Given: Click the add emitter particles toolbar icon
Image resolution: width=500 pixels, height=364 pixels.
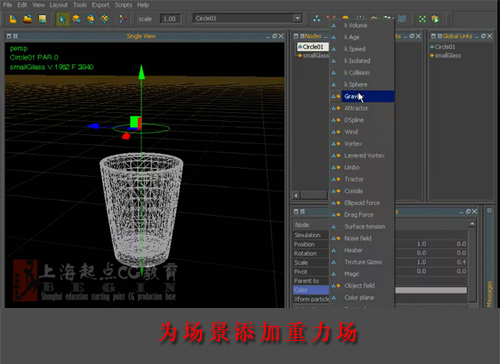Looking at the screenshot, I should 316,19.
